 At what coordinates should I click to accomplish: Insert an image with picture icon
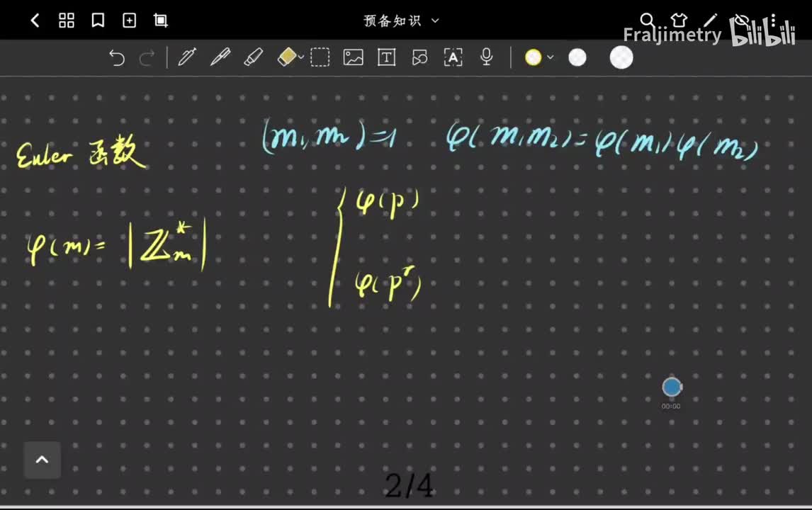click(x=353, y=57)
